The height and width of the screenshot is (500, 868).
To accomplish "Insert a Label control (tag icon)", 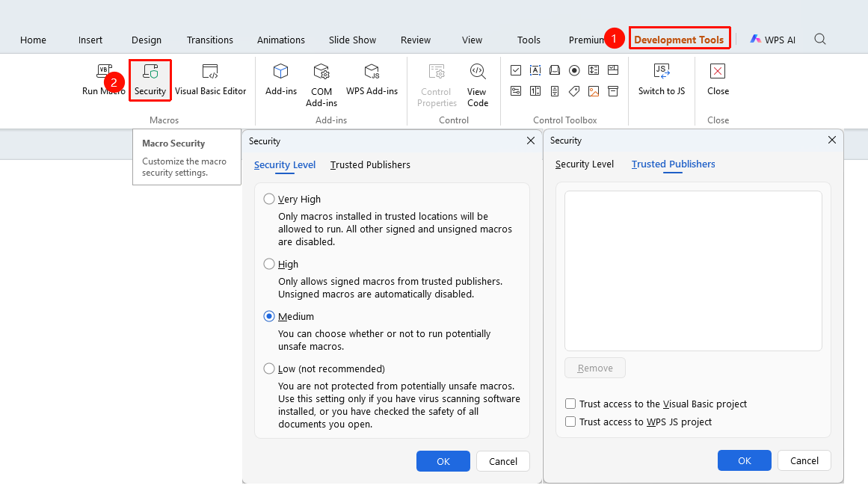I will point(574,91).
